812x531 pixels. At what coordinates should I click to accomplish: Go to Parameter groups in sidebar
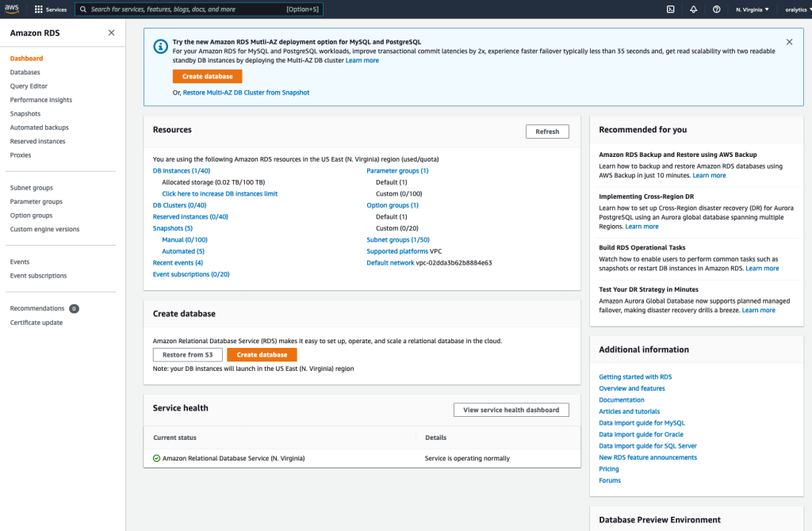click(36, 202)
